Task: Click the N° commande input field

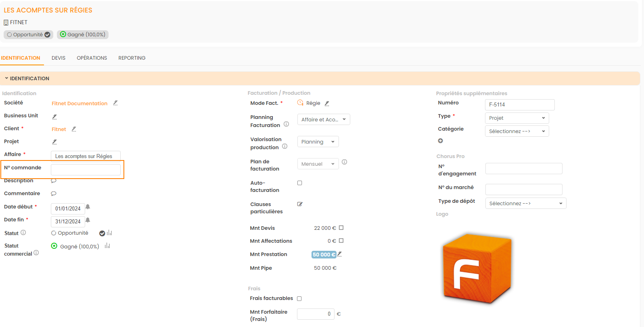Action: 86,170
